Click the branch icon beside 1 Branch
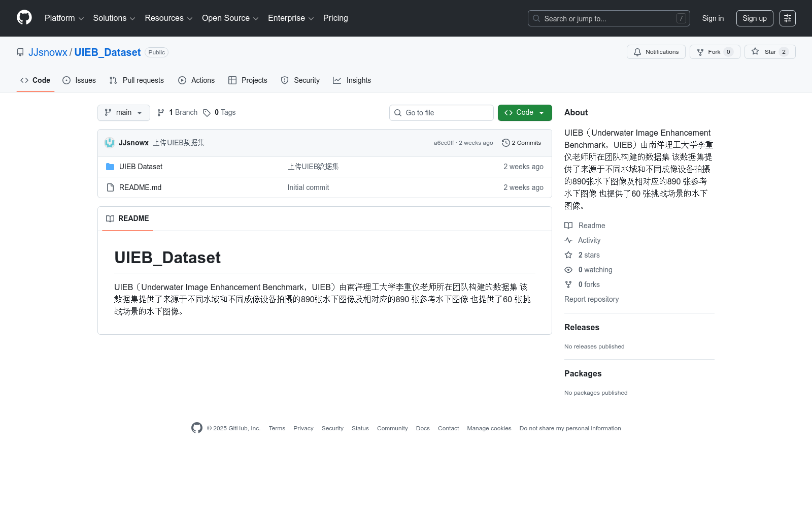This screenshot has width=812, height=508. click(161, 113)
